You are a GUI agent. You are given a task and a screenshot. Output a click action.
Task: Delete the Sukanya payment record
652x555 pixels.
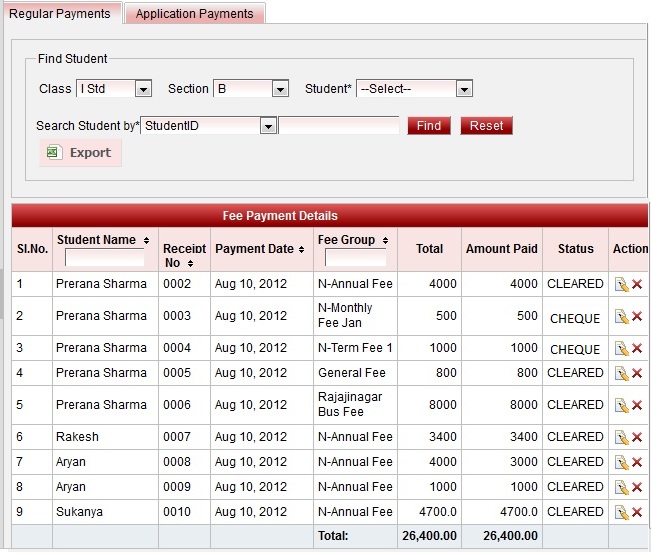(637, 513)
